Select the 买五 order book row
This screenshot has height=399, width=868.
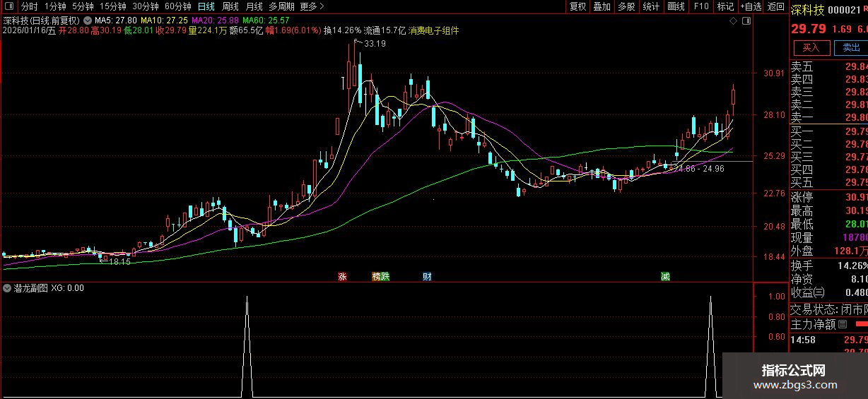point(829,182)
